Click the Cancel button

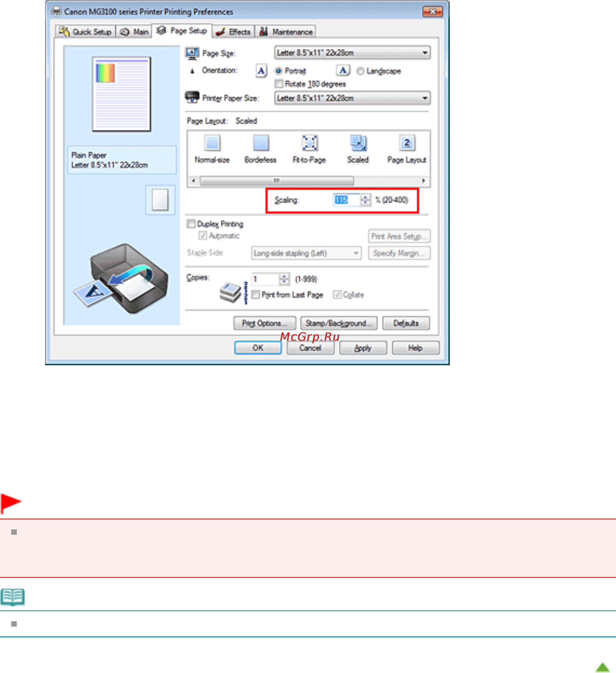[310, 348]
